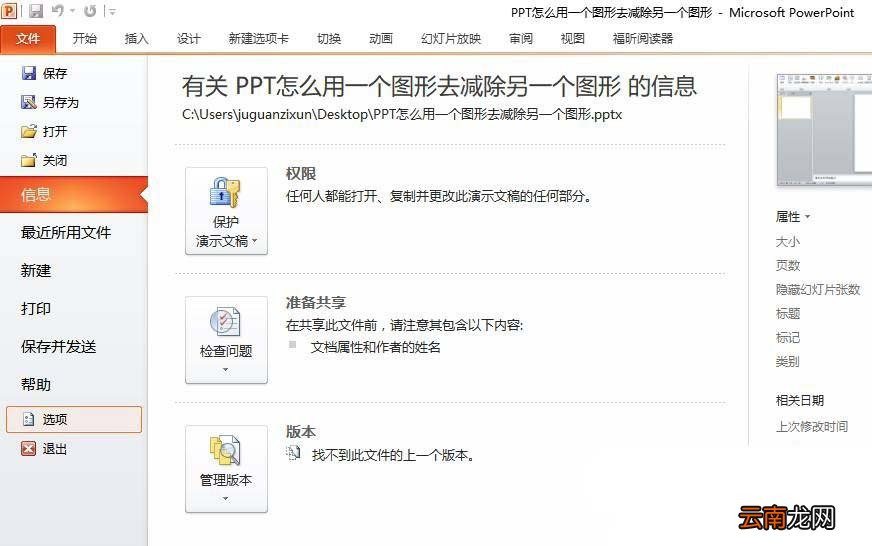Screen dimensions: 872x546
Task: Expand the 管理版本 dropdown arrow
Action: 225,499
